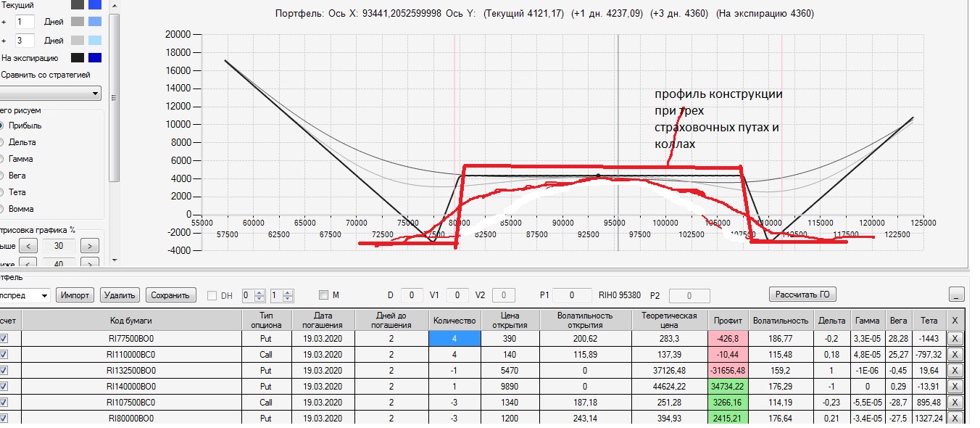This screenshot has height=428, width=980.
Task: Pick the gray Текущий color swatch
Action: click(x=78, y=4)
